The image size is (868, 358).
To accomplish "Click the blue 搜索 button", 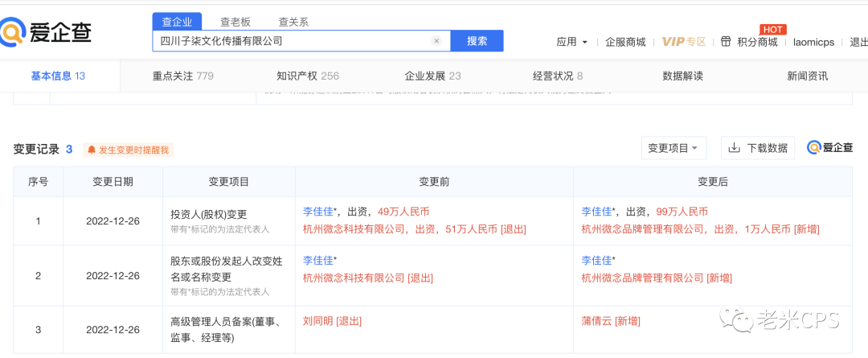I will [477, 41].
